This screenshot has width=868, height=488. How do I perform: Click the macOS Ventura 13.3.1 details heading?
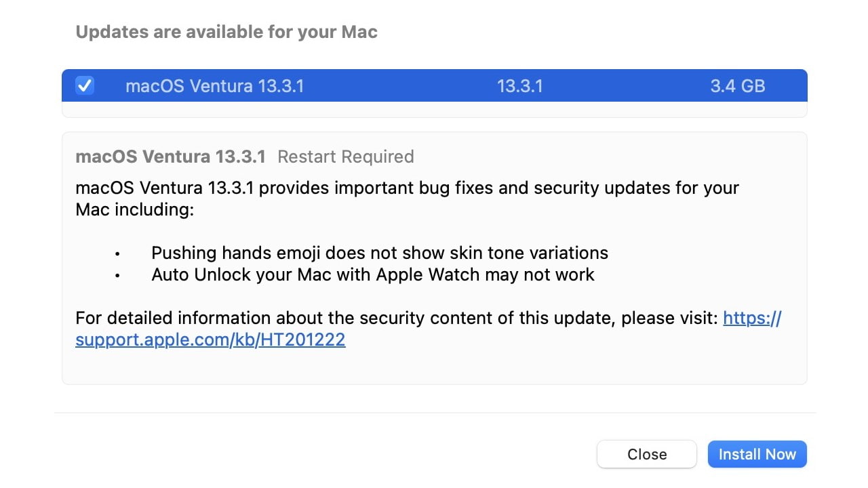(x=170, y=157)
